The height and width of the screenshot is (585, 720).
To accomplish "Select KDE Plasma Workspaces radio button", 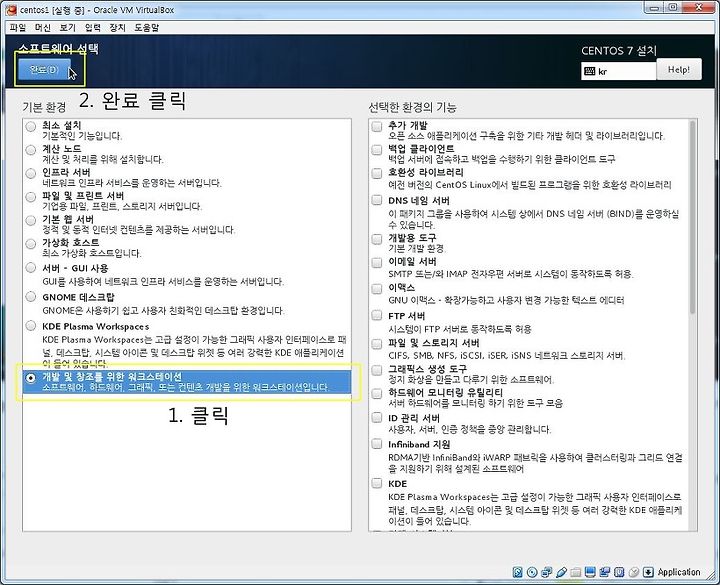I will point(31,326).
